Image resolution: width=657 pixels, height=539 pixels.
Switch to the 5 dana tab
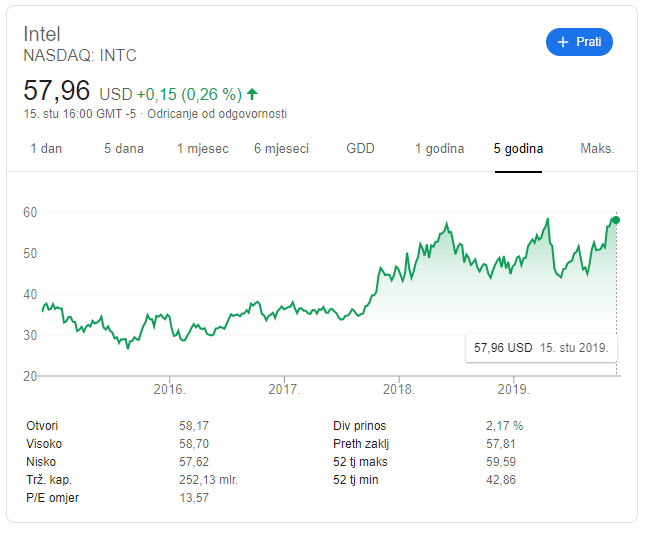[124, 148]
